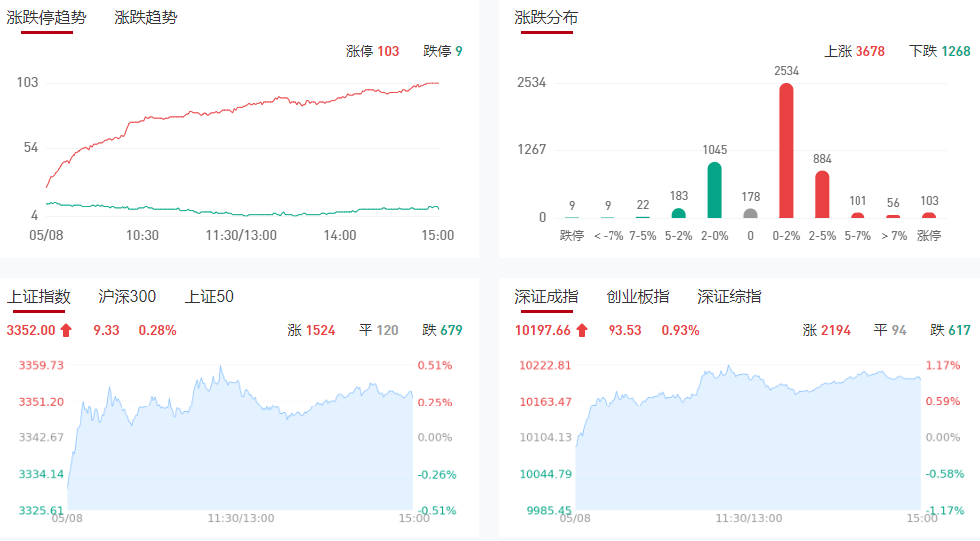Click the 上涨 3678 count label
The height and width of the screenshot is (541, 980).
(x=855, y=51)
